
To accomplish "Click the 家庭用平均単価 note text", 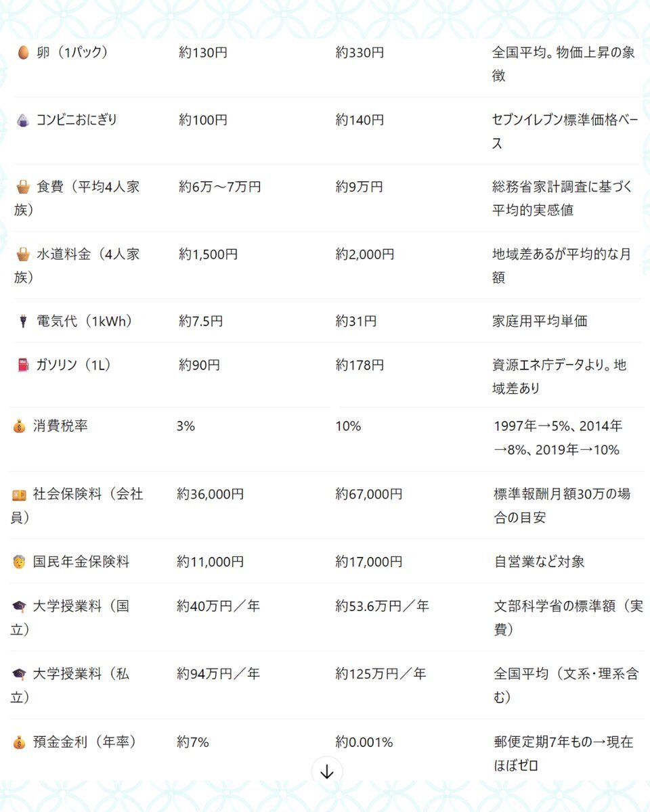I will (x=540, y=321).
